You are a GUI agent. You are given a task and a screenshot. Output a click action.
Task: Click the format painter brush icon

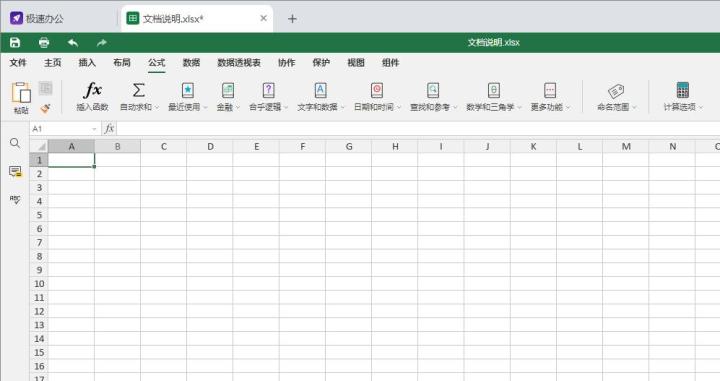click(45, 109)
